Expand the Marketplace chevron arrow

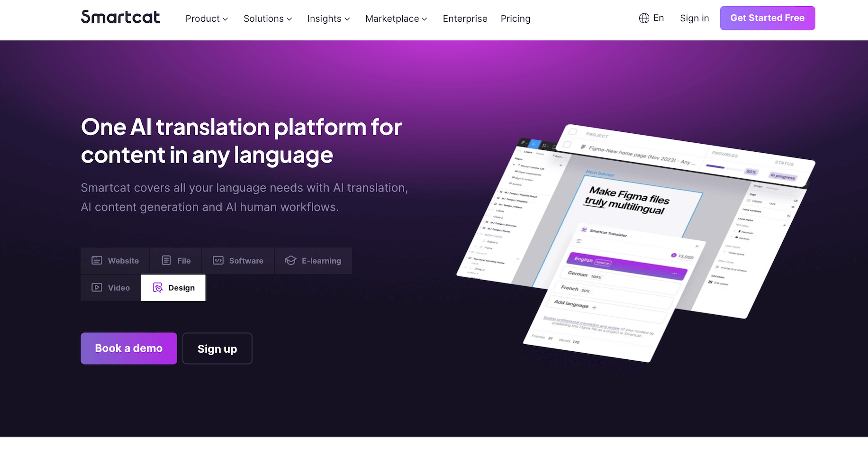click(425, 19)
